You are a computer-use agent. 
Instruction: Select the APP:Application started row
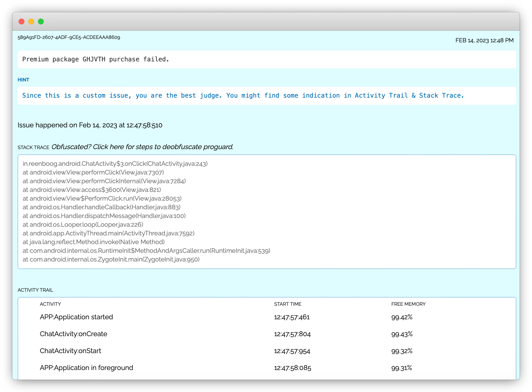[76, 317]
